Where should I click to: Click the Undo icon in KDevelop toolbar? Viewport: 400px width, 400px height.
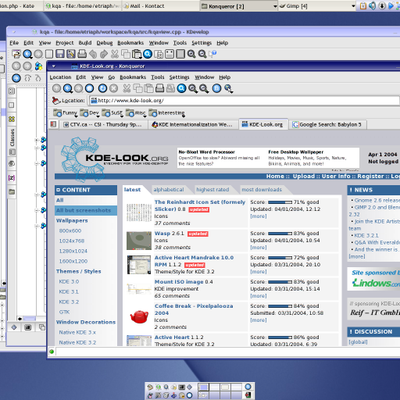click(x=93, y=54)
